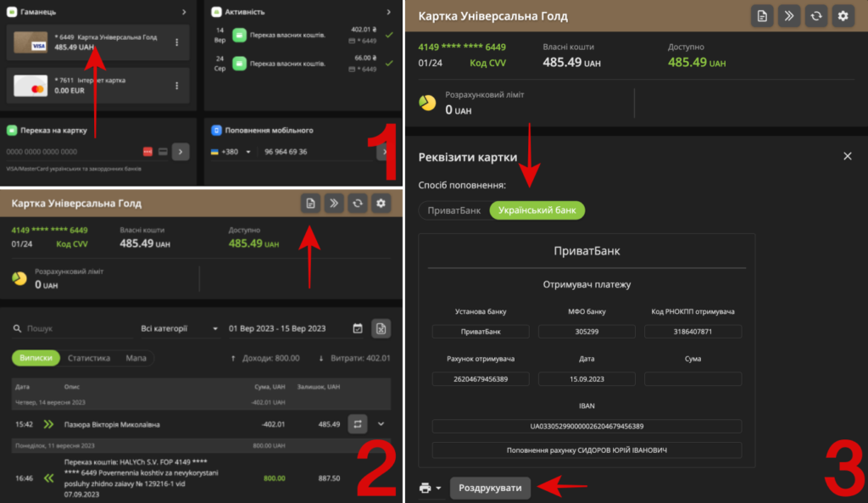Reveal Код CVV in the transactions panel

(72, 243)
